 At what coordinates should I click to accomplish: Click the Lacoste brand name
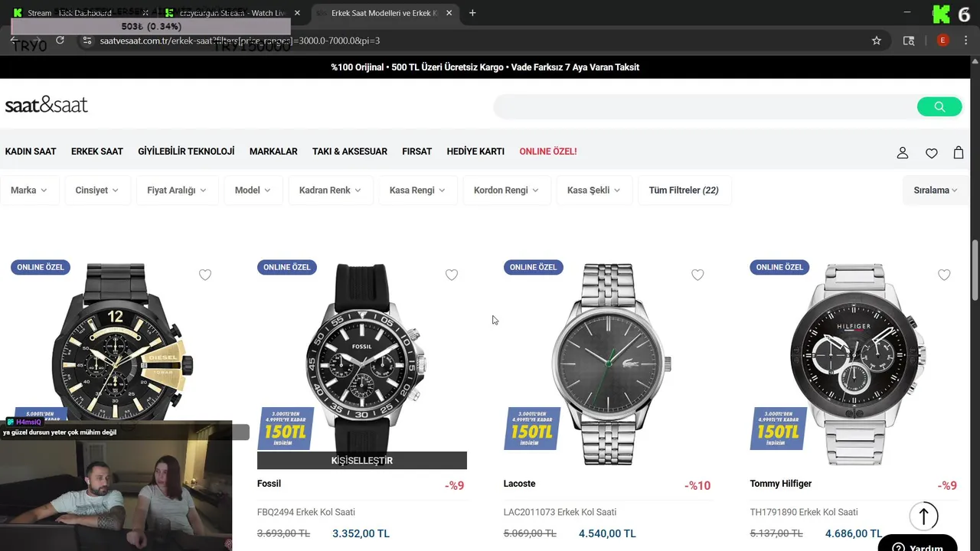[x=519, y=484]
